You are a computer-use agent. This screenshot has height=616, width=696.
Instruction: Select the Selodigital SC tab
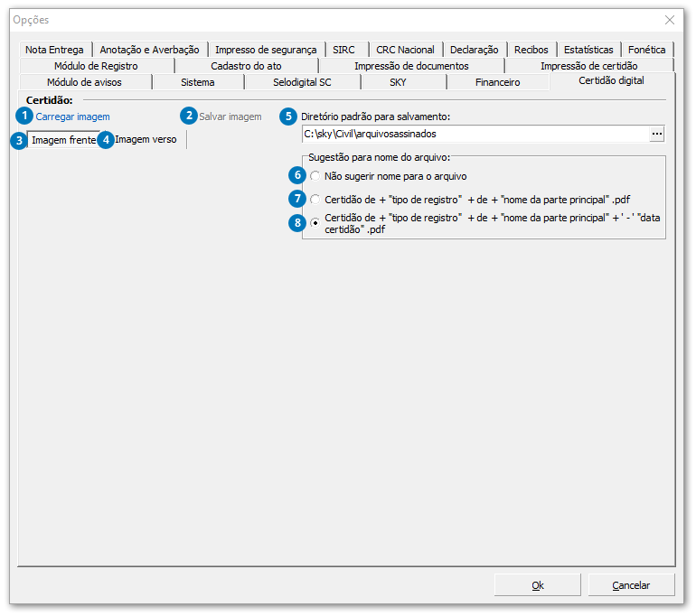pos(302,82)
